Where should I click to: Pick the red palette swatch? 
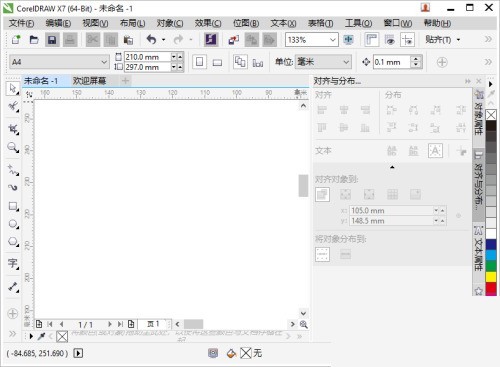click(x=491, y=288)
